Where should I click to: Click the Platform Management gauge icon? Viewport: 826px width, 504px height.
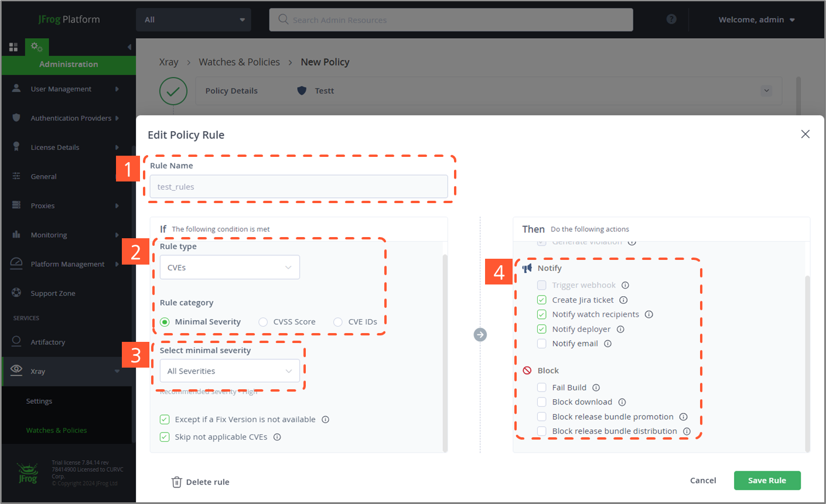[x=16, y=263]
